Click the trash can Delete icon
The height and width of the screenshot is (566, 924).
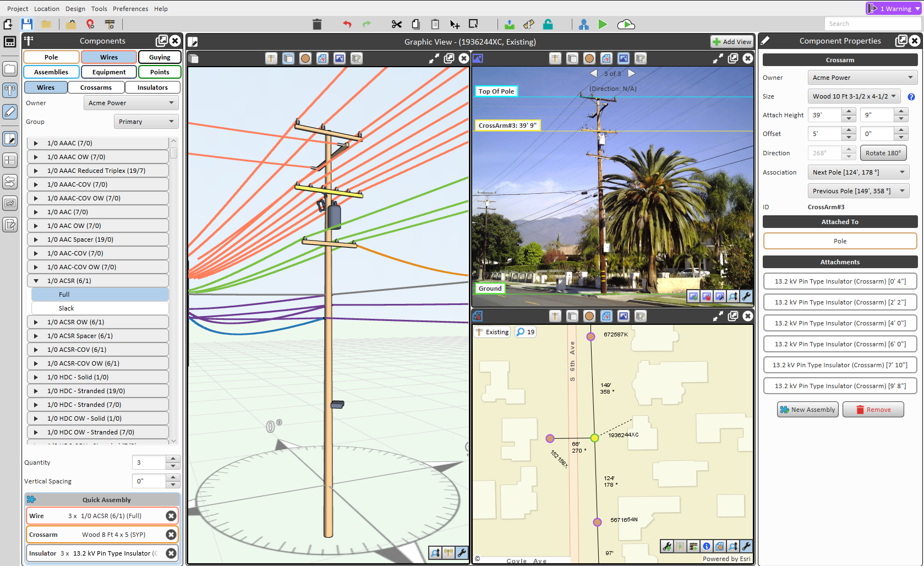(x=317, y=24)
